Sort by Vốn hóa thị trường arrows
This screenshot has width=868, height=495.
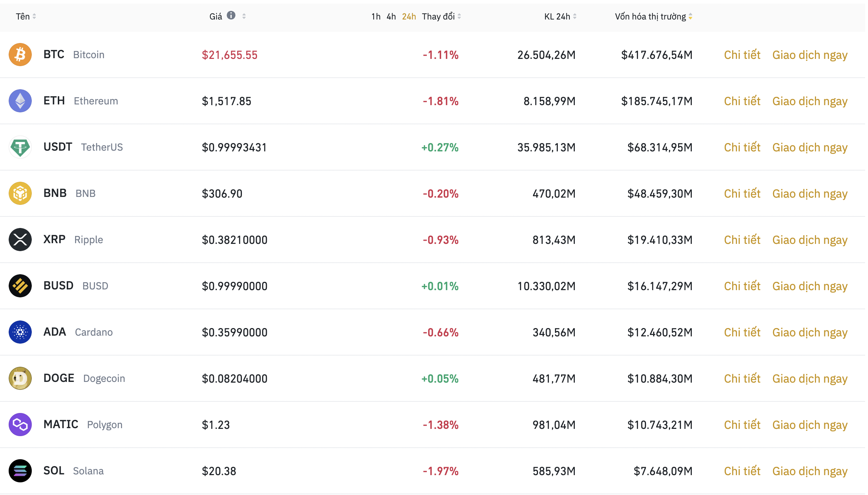tap(690, 16)
